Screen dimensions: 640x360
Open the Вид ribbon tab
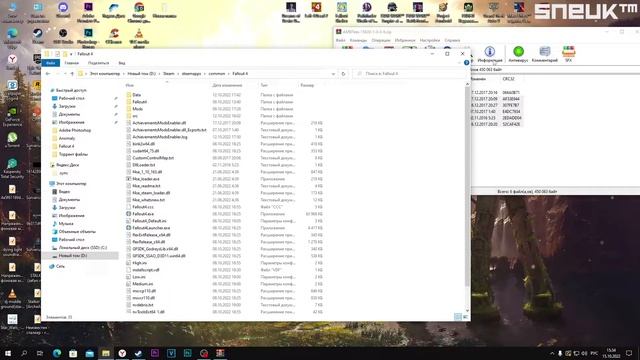(x=122, y=63)
